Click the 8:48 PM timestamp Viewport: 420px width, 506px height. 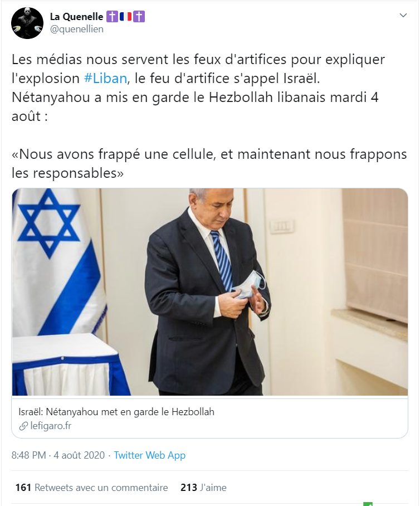29,455
